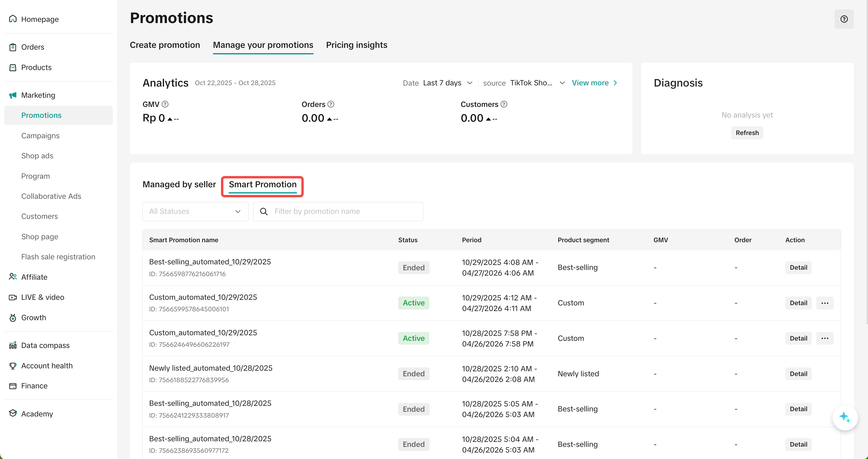Open the Create promotion tab
Image resolution: width=868 pixels, height=459 pixels.
pos(165,45)
